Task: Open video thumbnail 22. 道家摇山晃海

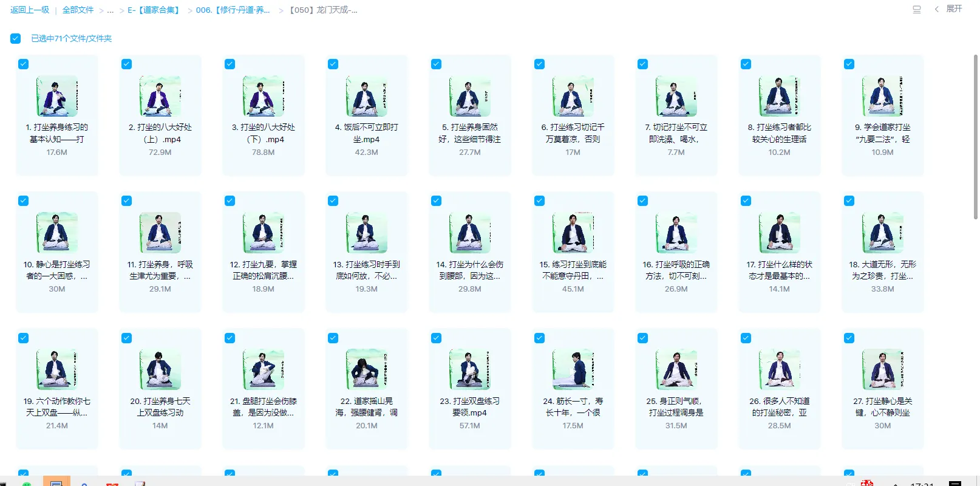Action: click(x=367, y=369)
